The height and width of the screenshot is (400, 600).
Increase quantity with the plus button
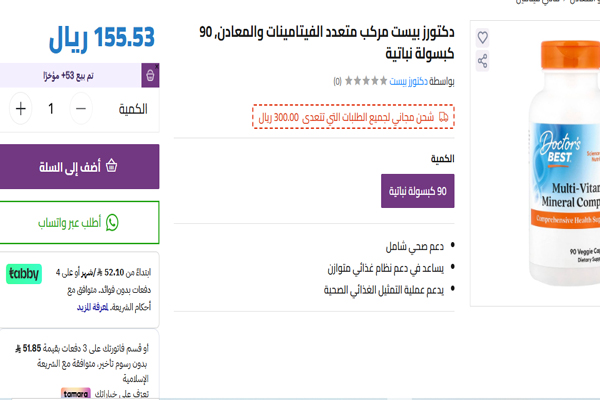coord(21,108)
